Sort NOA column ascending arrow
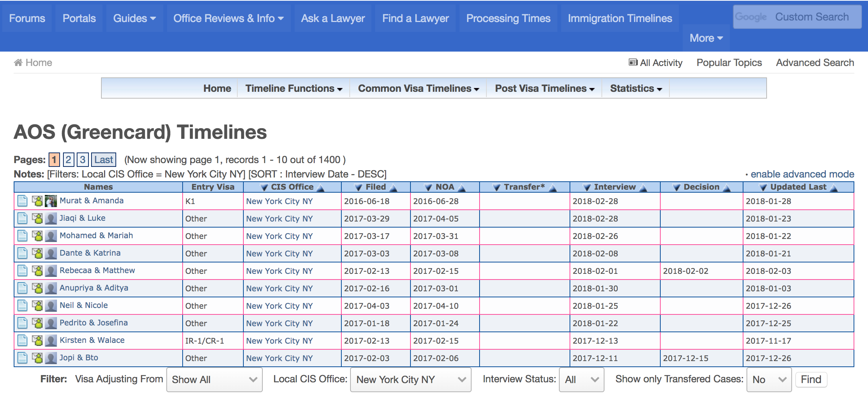Viewport: 868px width, 399px height. (462, 187)
